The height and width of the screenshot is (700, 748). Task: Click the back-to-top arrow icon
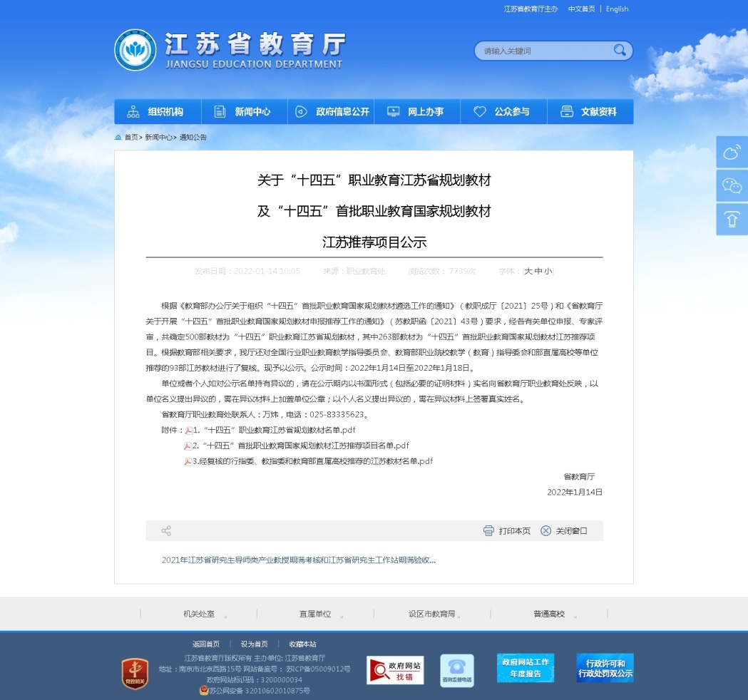(732, 220)
